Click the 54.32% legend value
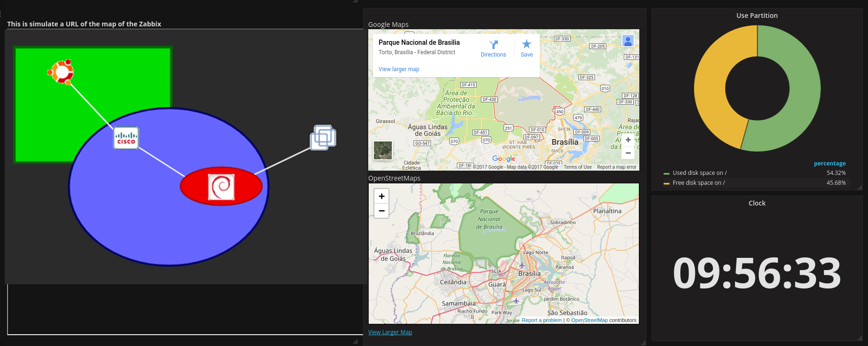The image size is (868, 346). [836, 173]
